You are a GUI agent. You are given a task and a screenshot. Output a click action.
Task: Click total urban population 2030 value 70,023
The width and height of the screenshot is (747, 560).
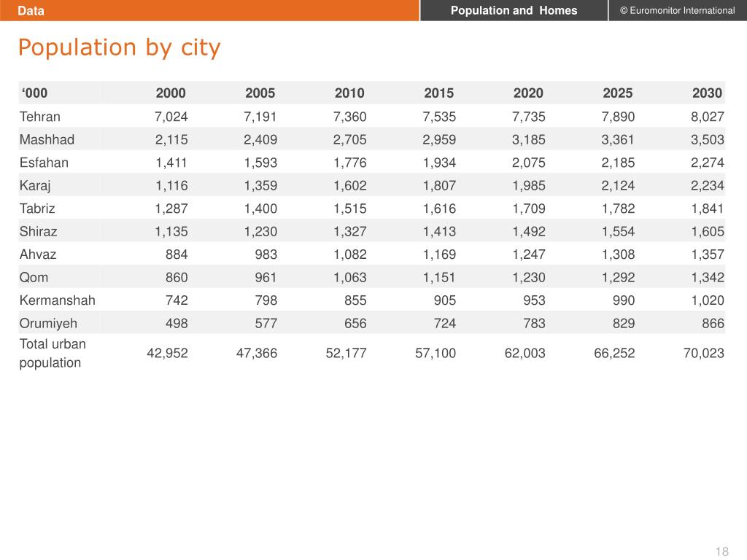pyautogui.click(x=704, y=354)
